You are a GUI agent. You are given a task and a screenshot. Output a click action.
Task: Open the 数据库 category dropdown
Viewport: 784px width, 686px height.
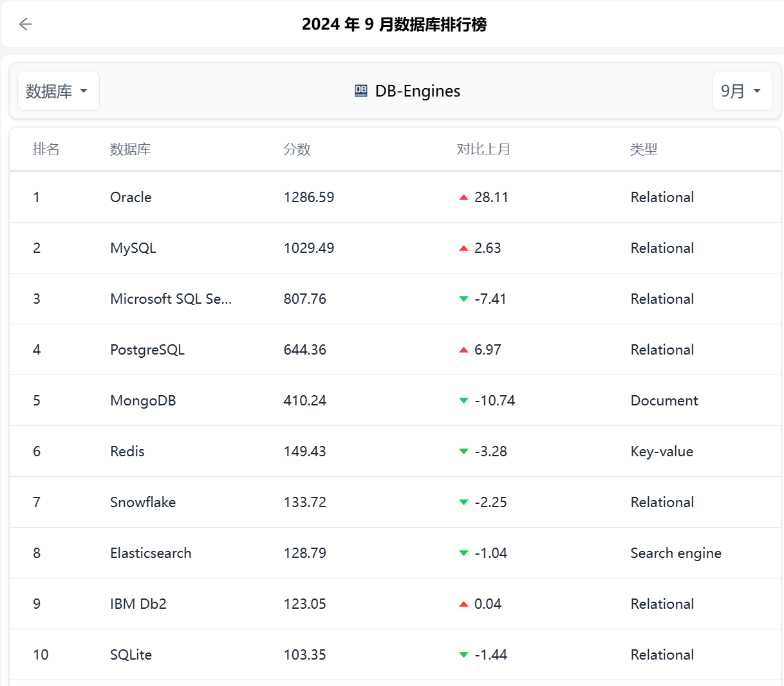coord(59,91)
